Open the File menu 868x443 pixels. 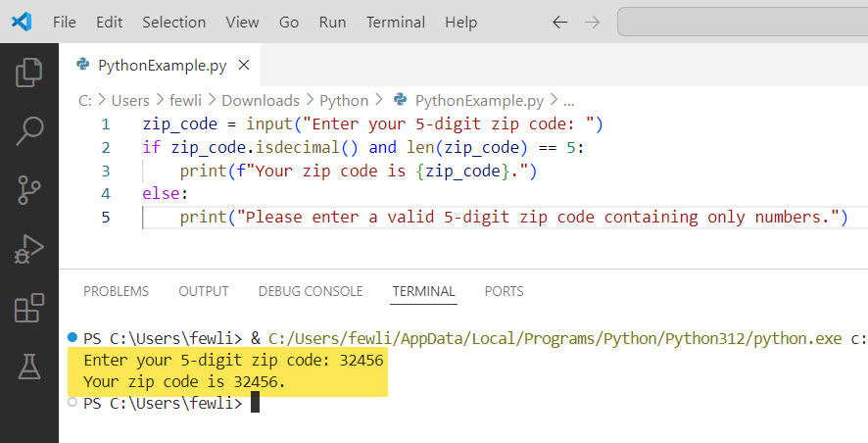click(65, 23)
